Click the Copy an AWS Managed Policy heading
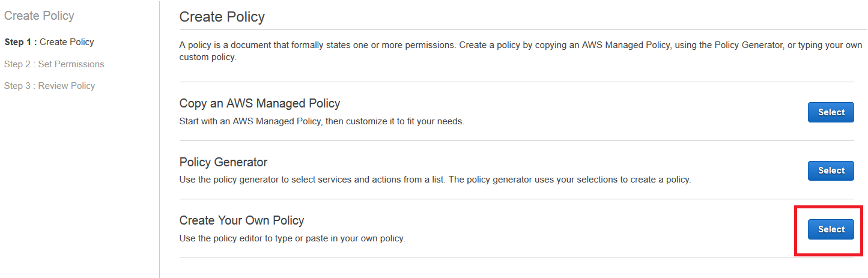868x278 pixels. click(x=259, y=103)
